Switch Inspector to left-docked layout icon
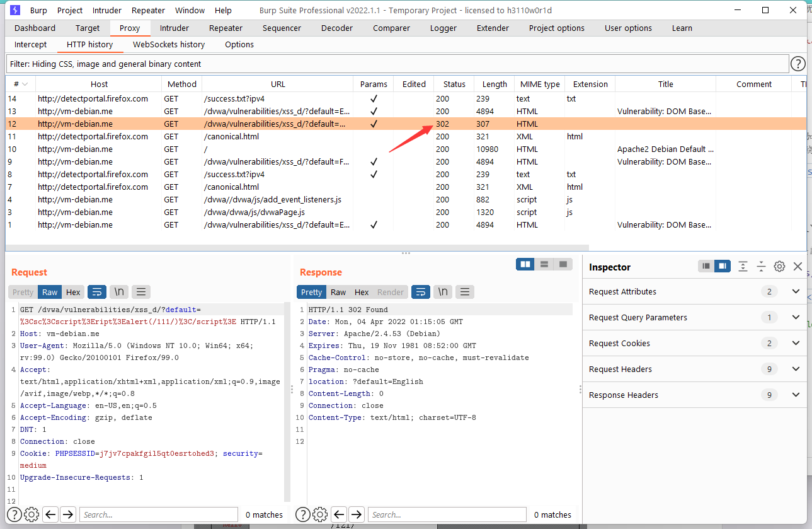Viewport: 812px width, 529px height. [x=706, y=267]
